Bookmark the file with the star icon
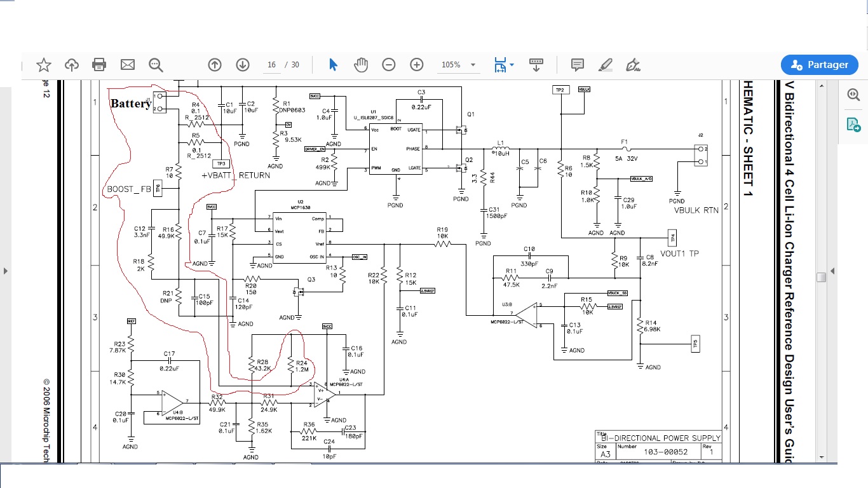Viewport: 868px width, 488px height. pyautogui.click(x=43, y=65)
